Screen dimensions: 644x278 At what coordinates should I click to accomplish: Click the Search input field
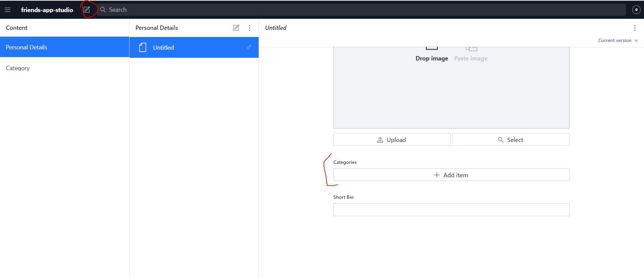pos(361,10)
